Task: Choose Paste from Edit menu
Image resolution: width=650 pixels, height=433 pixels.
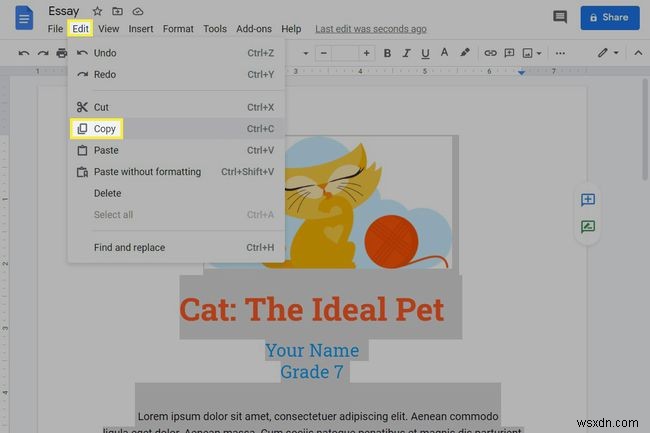Action: pyautogui.click(x=176, y=150)
